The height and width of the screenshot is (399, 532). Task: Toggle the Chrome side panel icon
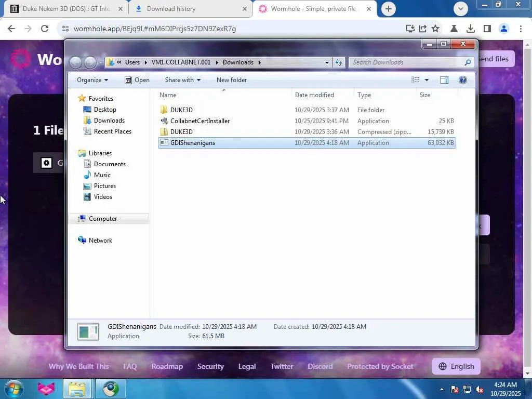pyautogui.click(x=487, y=29)
